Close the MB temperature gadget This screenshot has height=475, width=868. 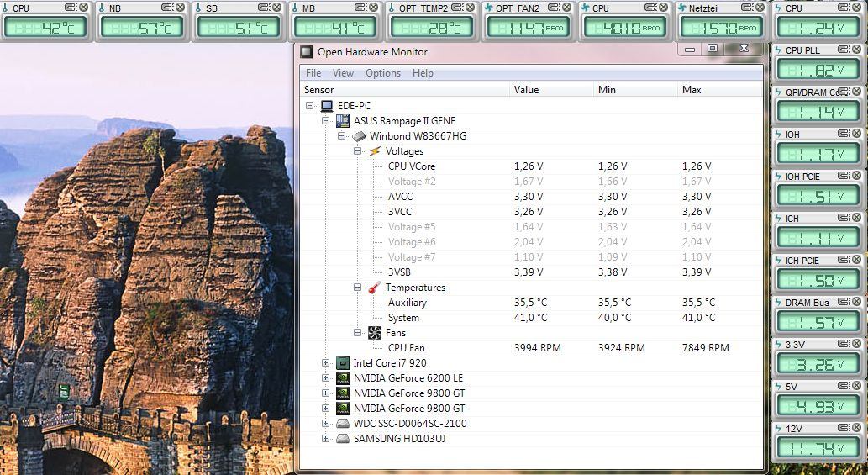374,8
